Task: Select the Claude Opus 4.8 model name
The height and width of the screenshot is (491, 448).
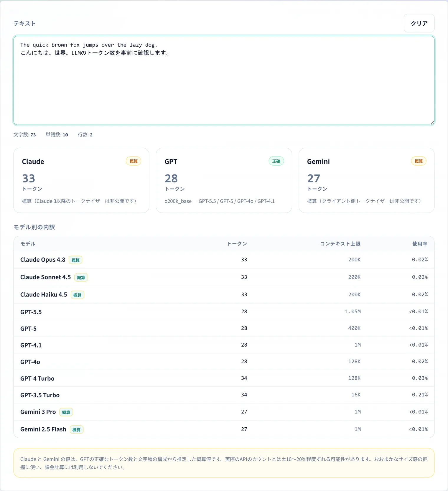Action: [43, 260]
